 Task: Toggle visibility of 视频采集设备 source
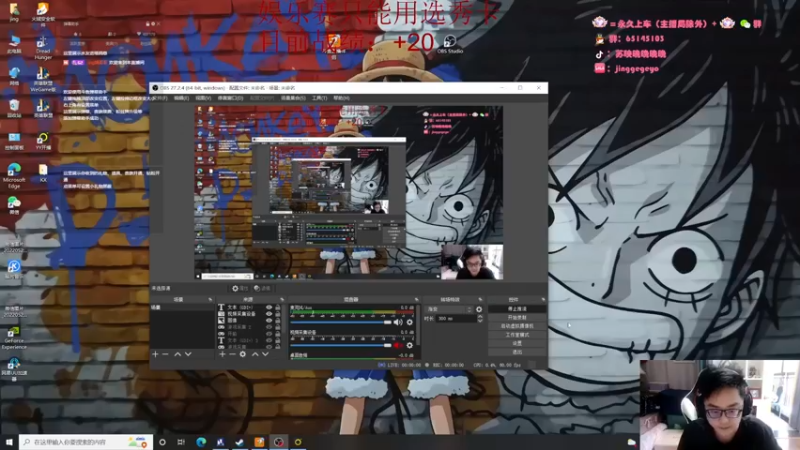click(x=269, y=314)
